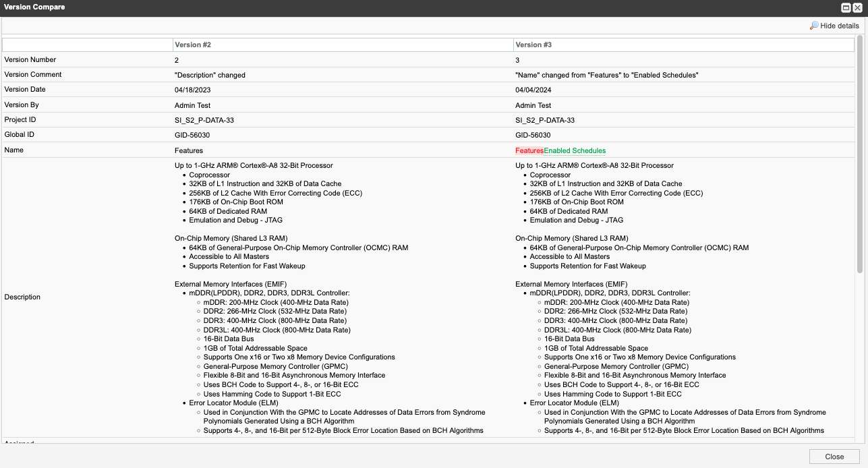The image size is (868, 468).
Task: Click 'Up to 1-GHz ARM' line in Version #3
Action: click(594, 166)
